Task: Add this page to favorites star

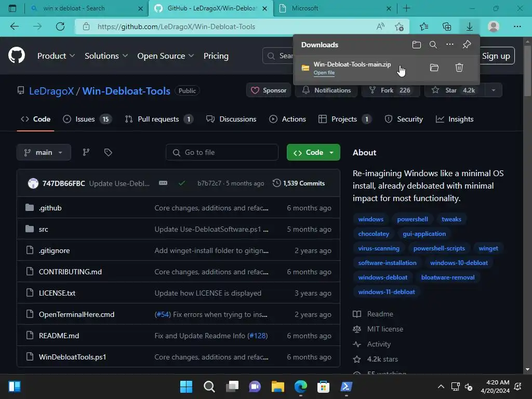Action: coord(400,26)
